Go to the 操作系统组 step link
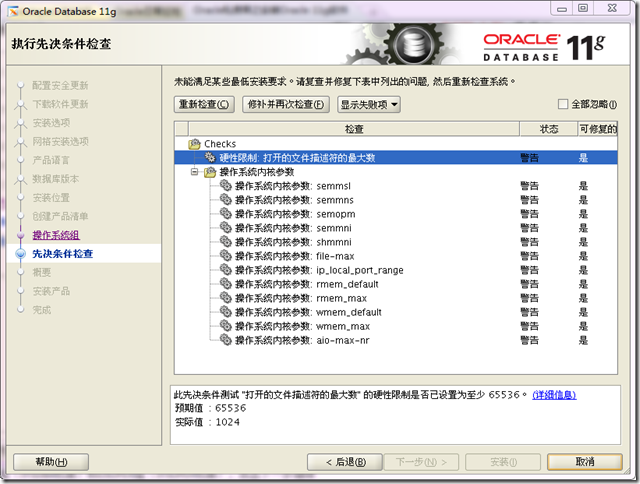This screenshot has height=484, width=640. click(x=56, y=235)
